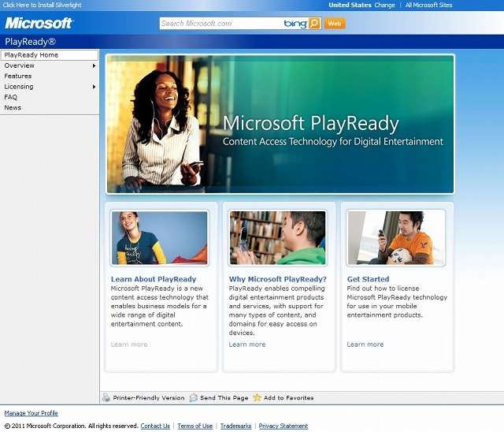Click Send This Page text link

(224, 398)
